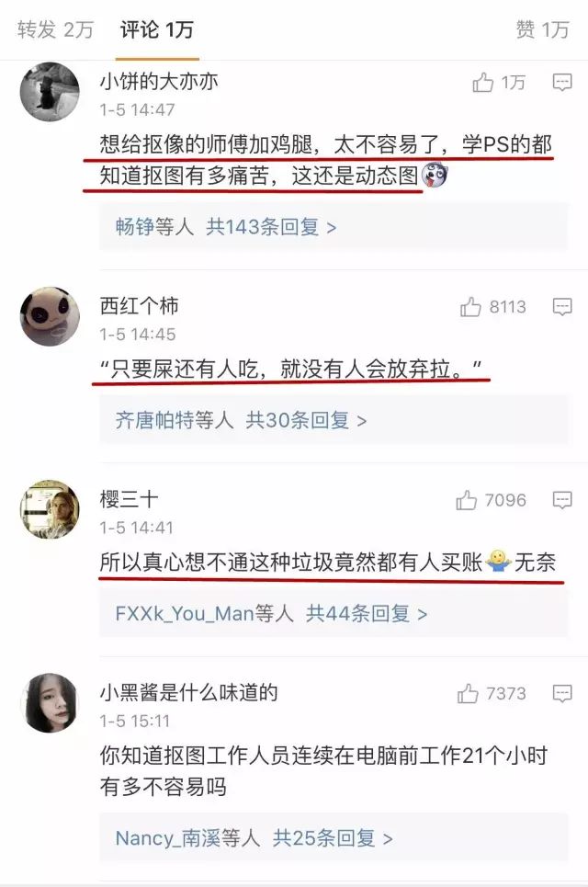Open username link 小黑酱是什么味道的

(x=189, y=692)
